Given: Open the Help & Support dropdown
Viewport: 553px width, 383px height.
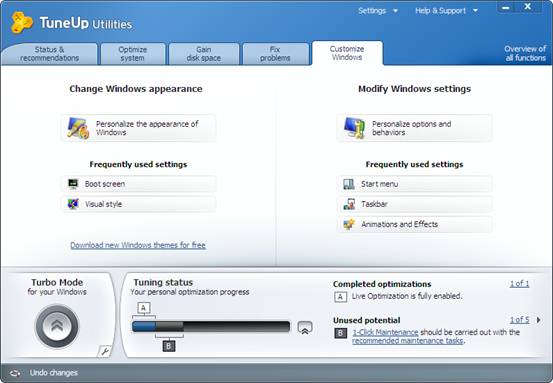Looking at the screenshot, I should 446,11.
